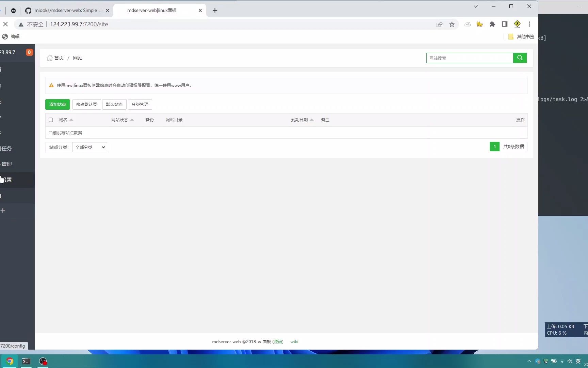
Task: Click page 1 pagination button
Action: pyautogui.click(x=494, y=147)
